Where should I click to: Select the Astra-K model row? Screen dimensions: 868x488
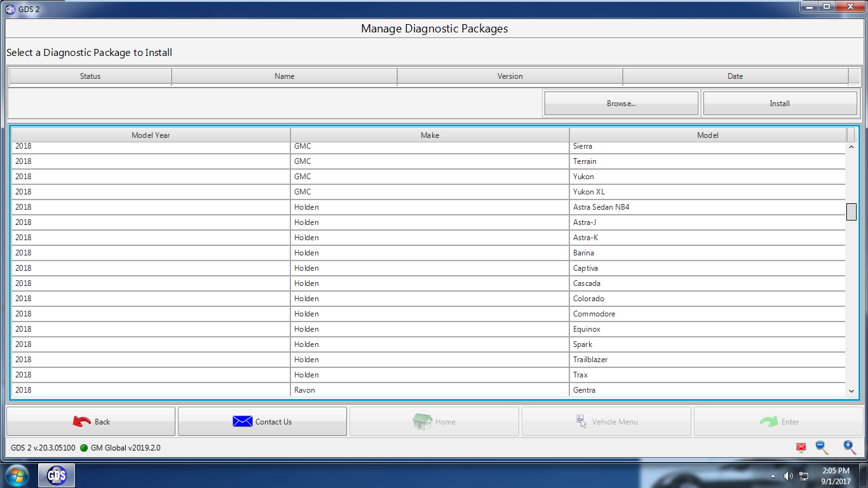click(x=428, y=238)
